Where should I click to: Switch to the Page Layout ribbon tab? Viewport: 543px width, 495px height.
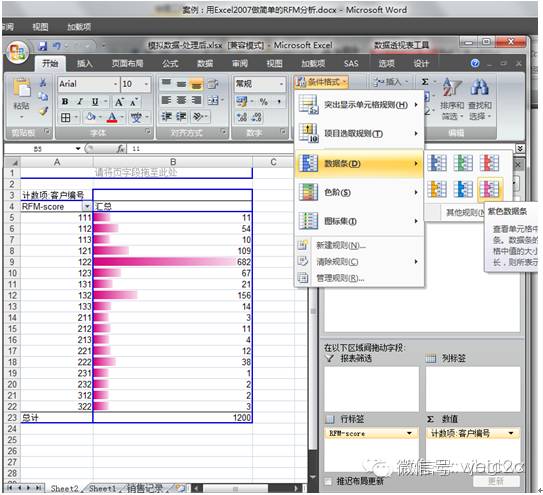pyautogui.click(x=127, y=63)
